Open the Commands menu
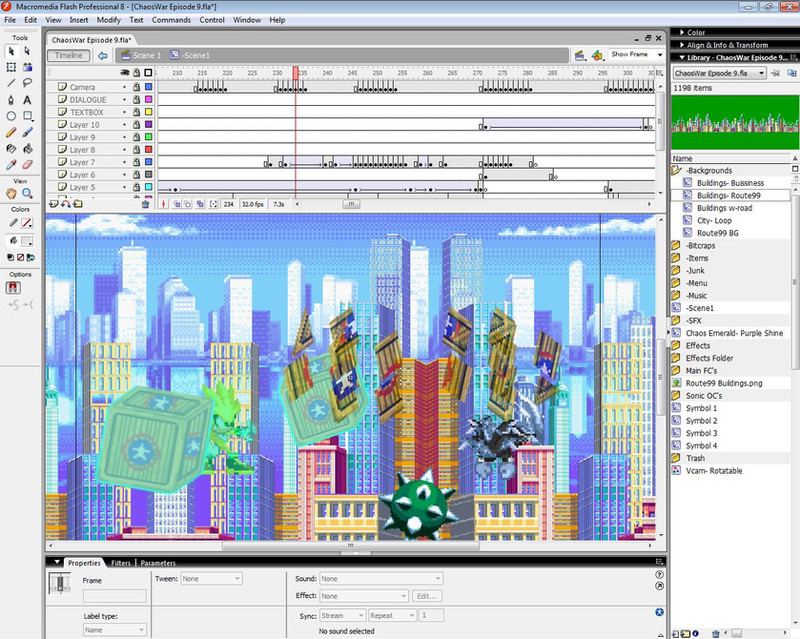 pos(171,20)
